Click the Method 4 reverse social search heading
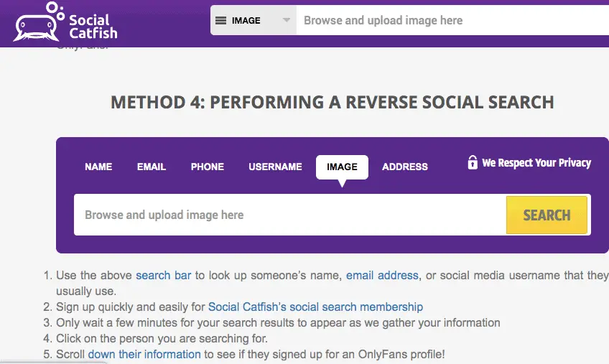609x364 pixels. click(333, 102)
